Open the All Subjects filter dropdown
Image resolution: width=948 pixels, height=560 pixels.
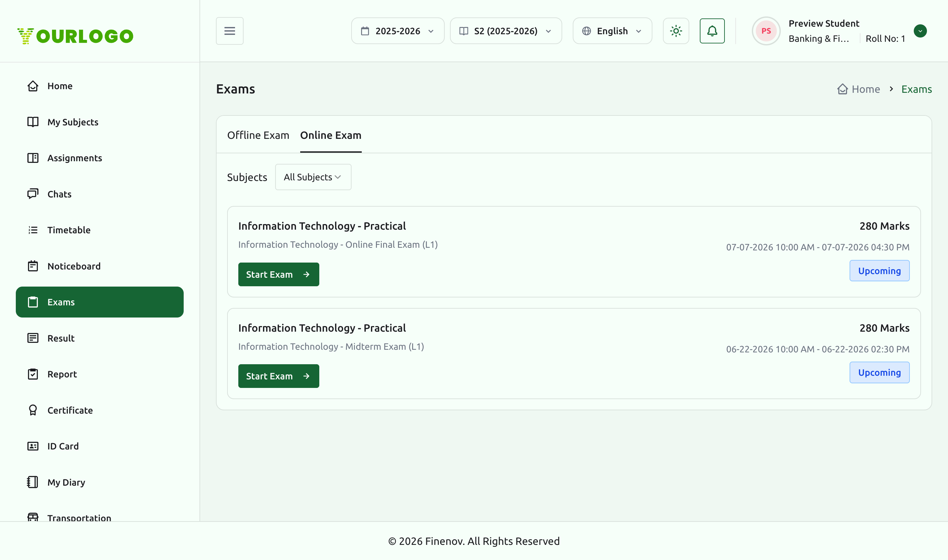[x=313, y=177]
